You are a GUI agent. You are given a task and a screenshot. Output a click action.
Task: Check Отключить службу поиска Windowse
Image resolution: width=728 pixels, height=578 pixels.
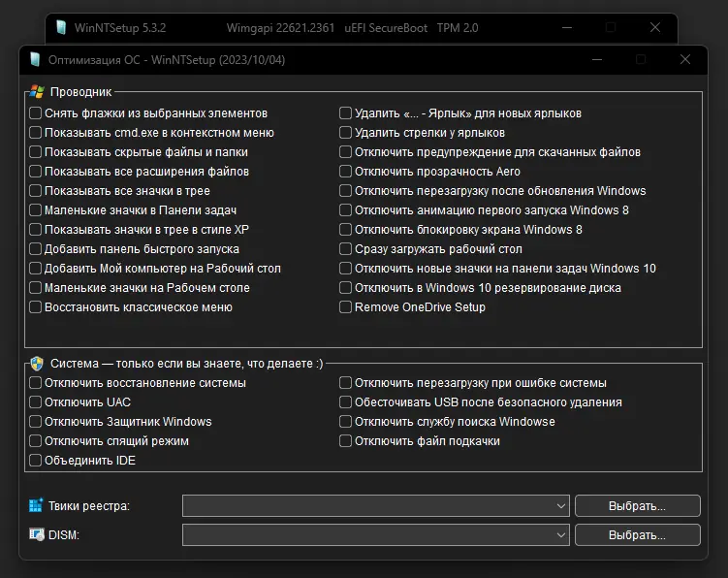345,422
